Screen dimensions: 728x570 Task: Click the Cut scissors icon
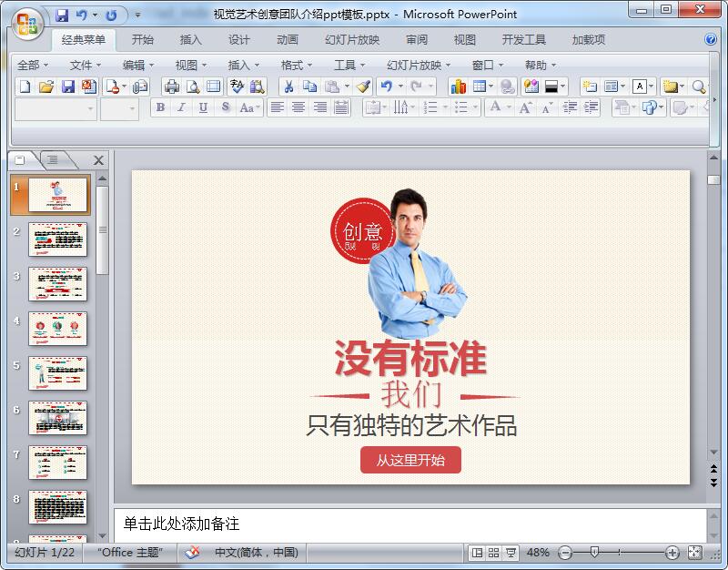(288, 87)
